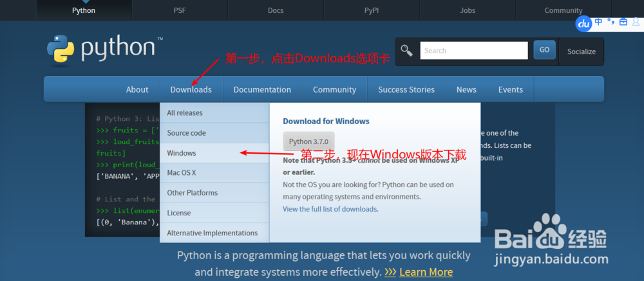The image size is (644, 281).
Task: Click 'Download for Windows' heading text
Action: click(326, 122)
